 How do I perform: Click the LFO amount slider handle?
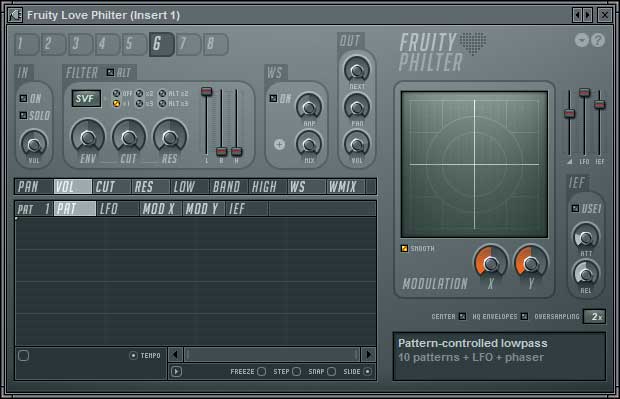pos(584,93)
